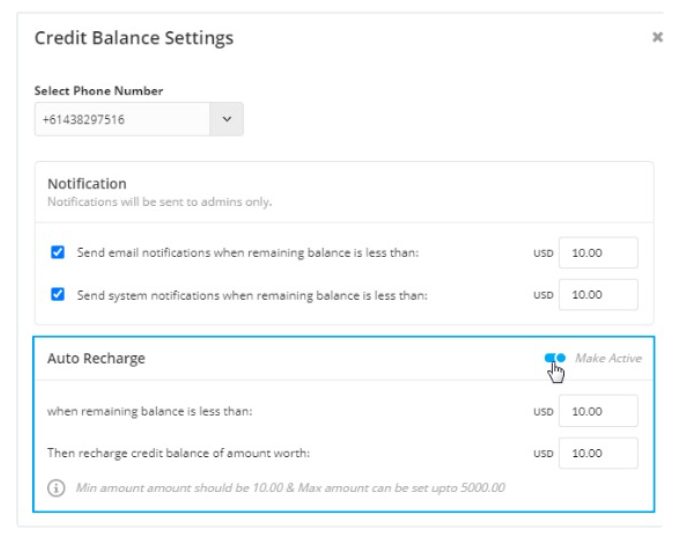676x537 pixels.
Task: Click the Auto Recharge section heading
Action: pos(96,359)
